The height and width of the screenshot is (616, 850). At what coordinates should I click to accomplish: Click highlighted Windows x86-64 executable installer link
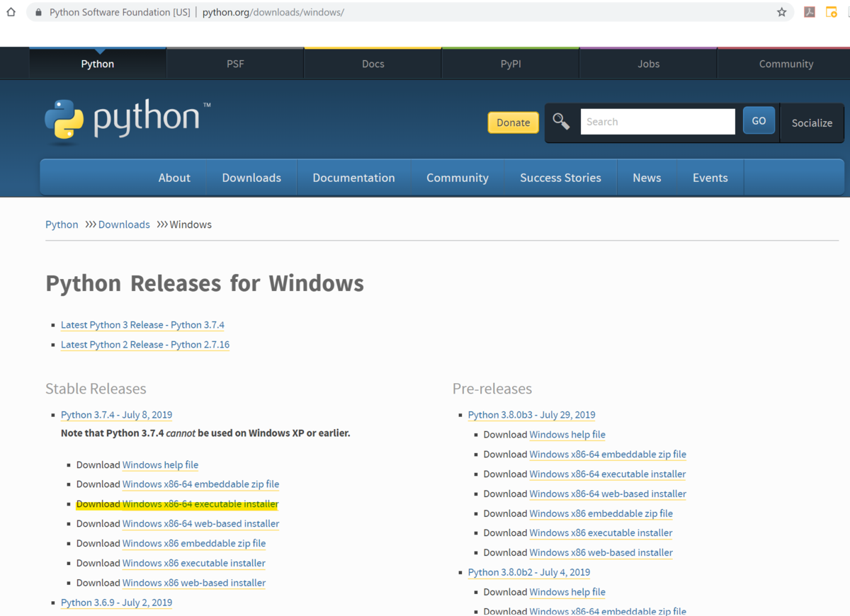pos(200,504)
